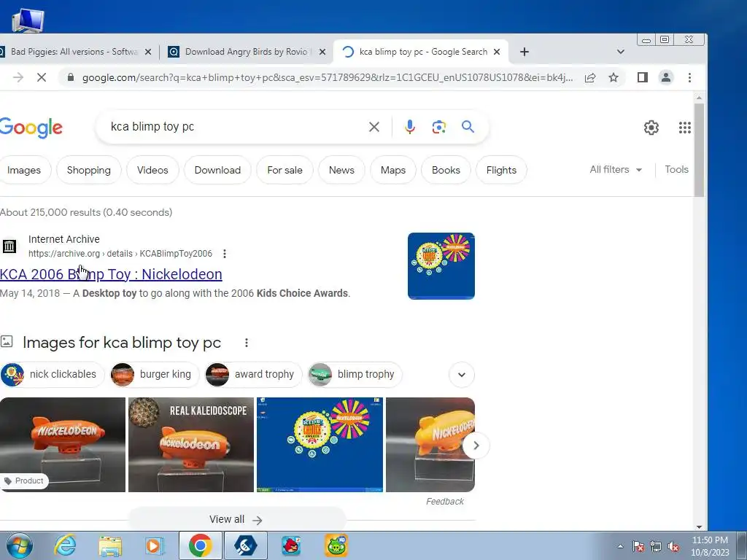Open a new tab with plus button
The height and width of the screenshot is (560, 747).
(x=524, y=52)
